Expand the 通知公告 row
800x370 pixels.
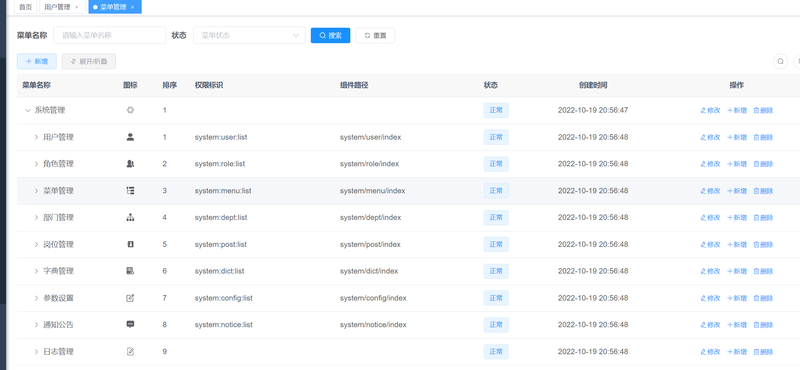pos(36,325)
